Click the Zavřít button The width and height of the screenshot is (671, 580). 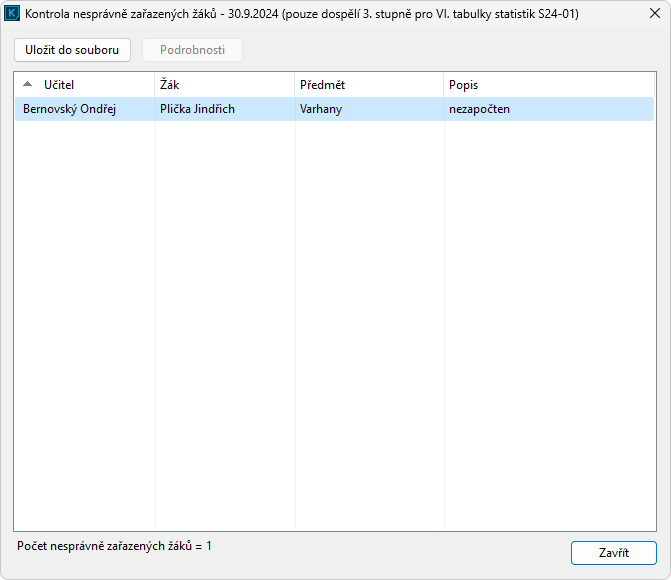613,553
